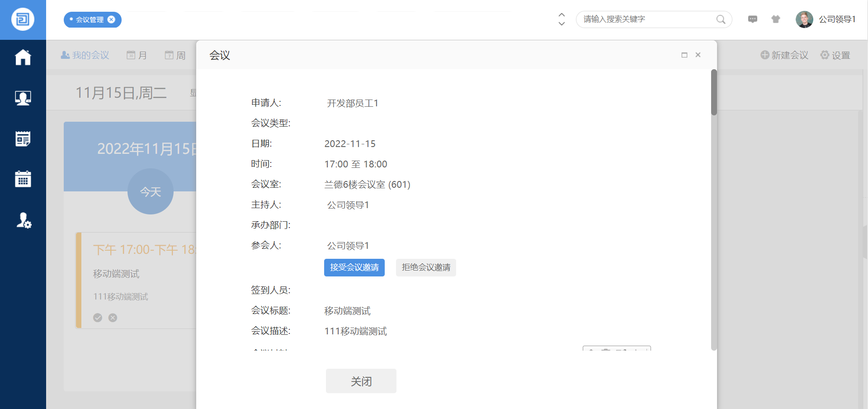Select 移动端测试 beside the 会议标题 label
This screenshot has width=868, height=409.
point(348,311)
